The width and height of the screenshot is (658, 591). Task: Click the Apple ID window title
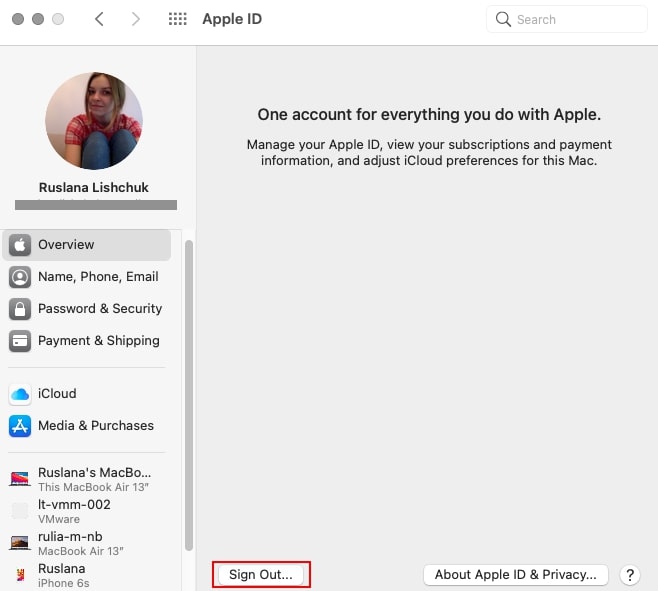(x=232, y=19)
